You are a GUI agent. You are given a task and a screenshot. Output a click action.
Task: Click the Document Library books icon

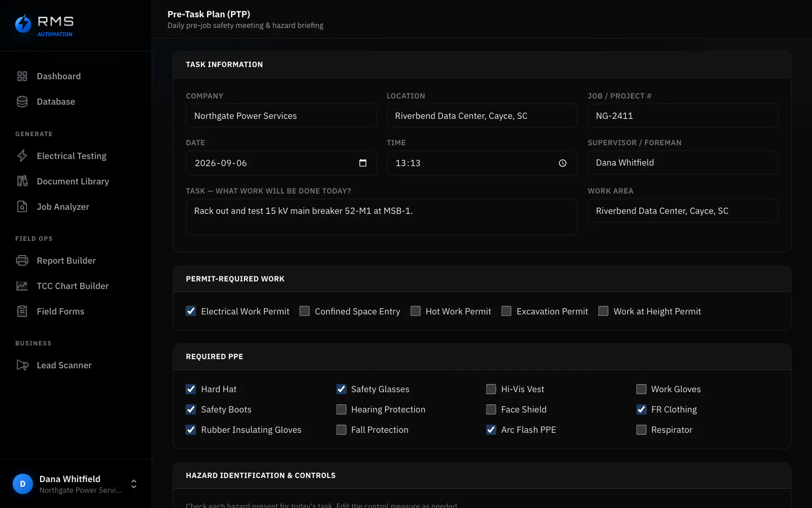pos(22,181)
